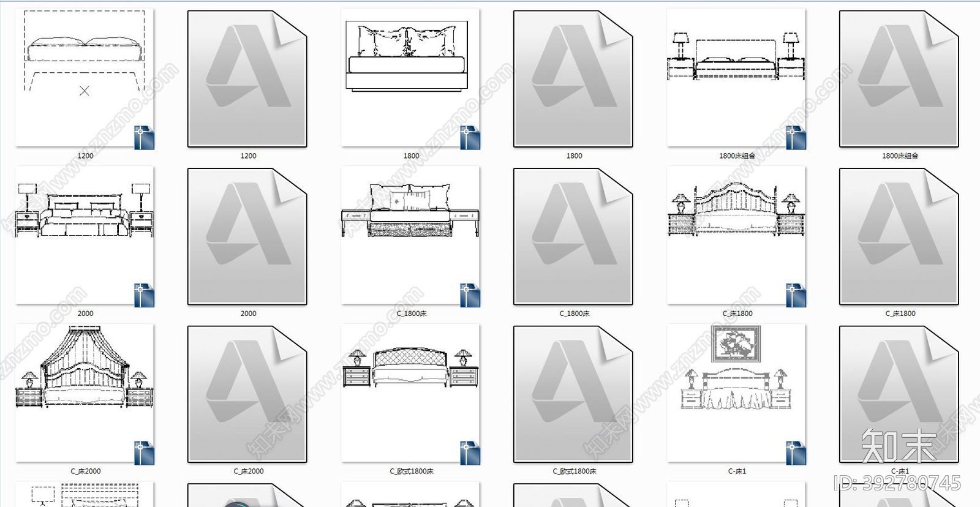This screenshot has height=507, width=980.
Task: Select the 2000 file with Autodesk icon
Action: [247, 236]
